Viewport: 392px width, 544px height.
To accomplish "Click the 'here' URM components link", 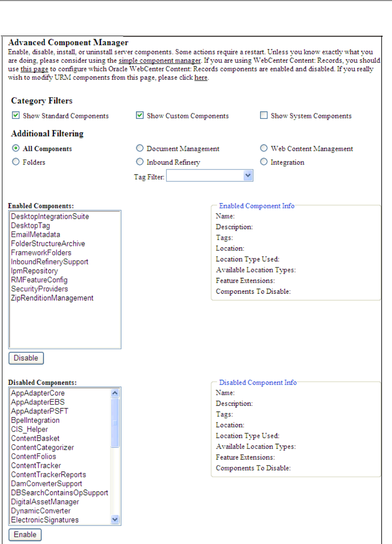I will point(201,78).
